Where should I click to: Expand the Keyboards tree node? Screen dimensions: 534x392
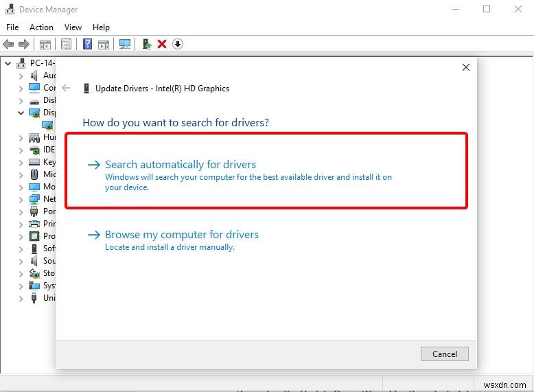point(21,162)
